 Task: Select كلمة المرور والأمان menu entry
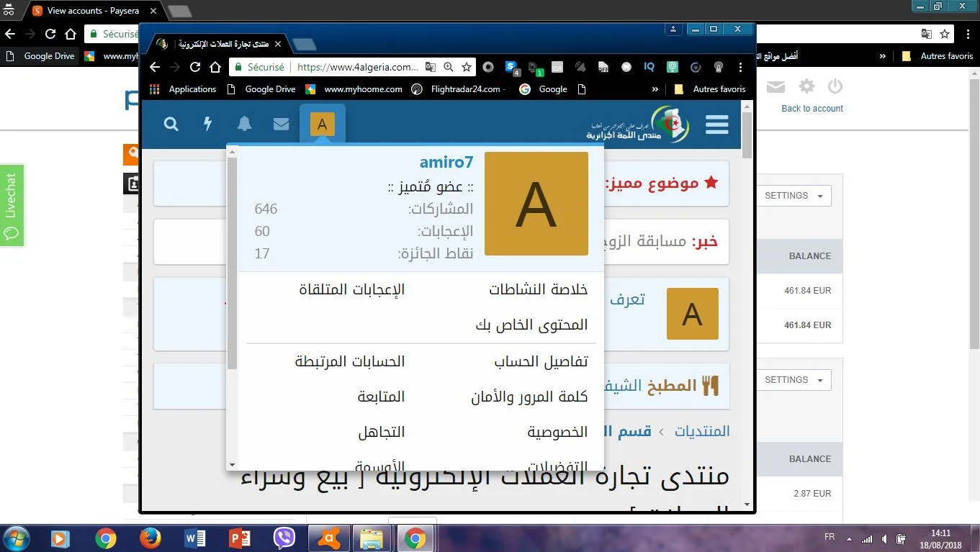pyautogui.click(x=529, y=397)
